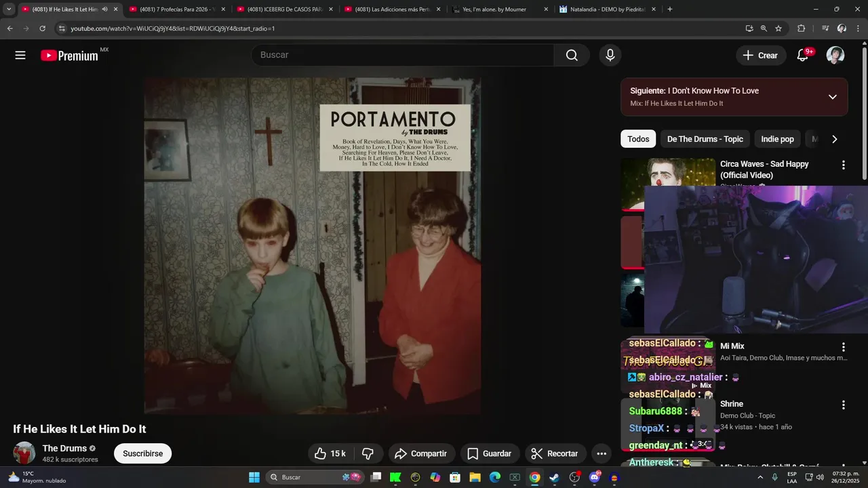Create content via Crear button
Image resolution: width=868 pixels, height=488 pixels.
pos(761,56)
